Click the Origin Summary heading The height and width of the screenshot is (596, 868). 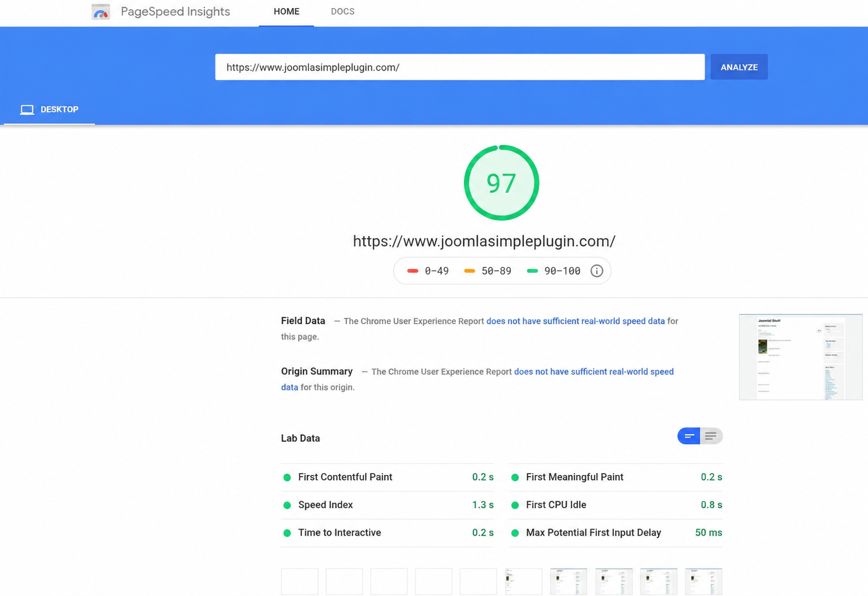(317, 371)
